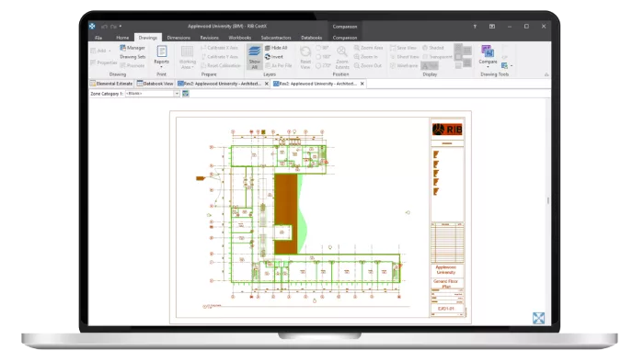Click Save View
The height and width of the screenshot is (362, 644).
coord(403,48)
